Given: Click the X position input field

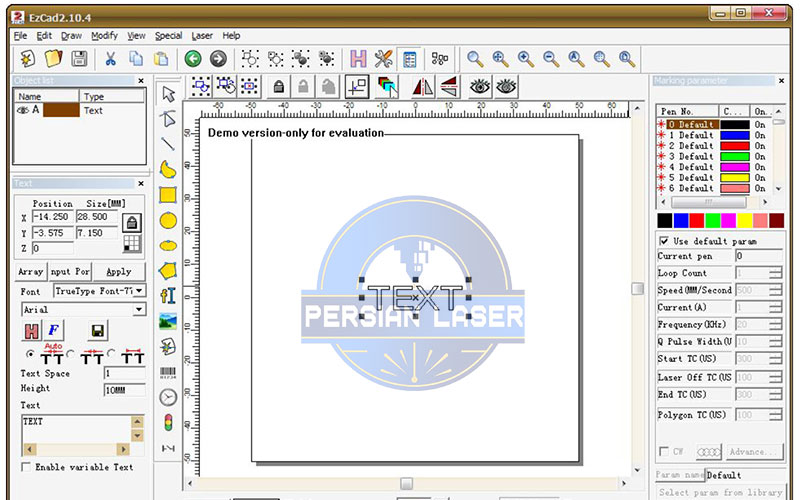Looking at the screenshot, I should 53,217.
